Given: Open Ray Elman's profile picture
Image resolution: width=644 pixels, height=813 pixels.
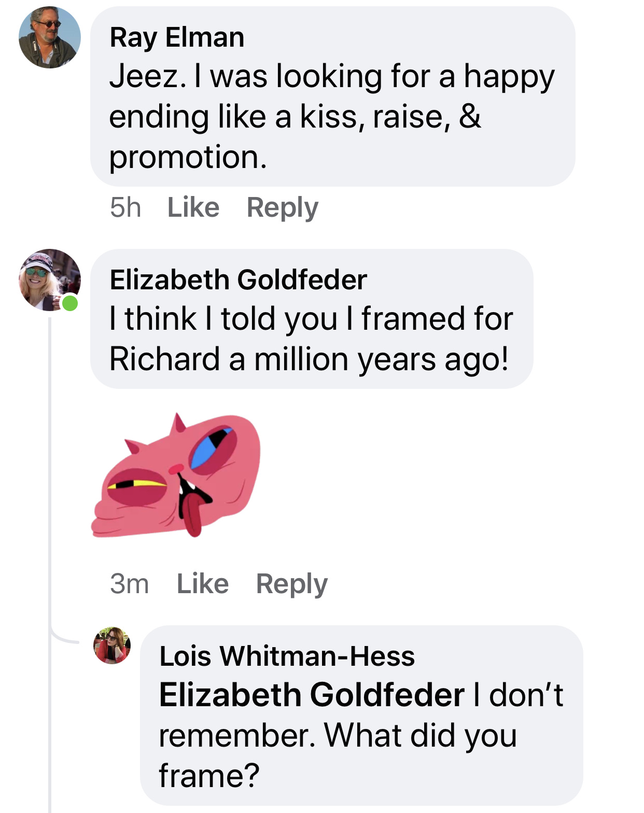Looking at the screenshot, I should click(50, 37).
